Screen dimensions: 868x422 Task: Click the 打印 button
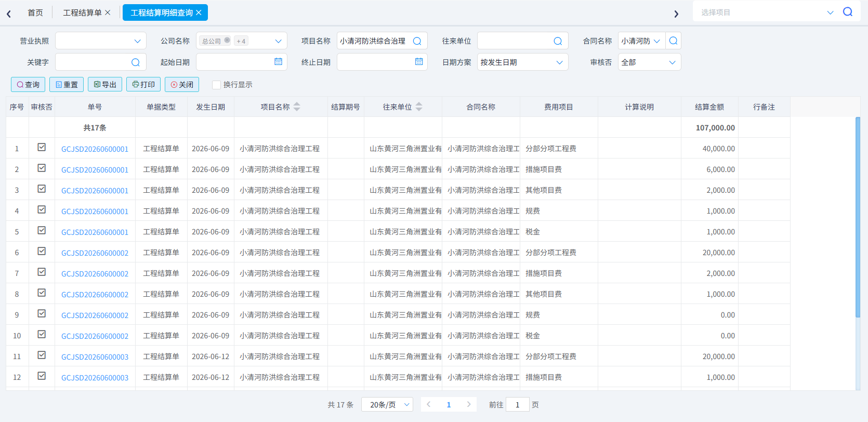point(143,85)
